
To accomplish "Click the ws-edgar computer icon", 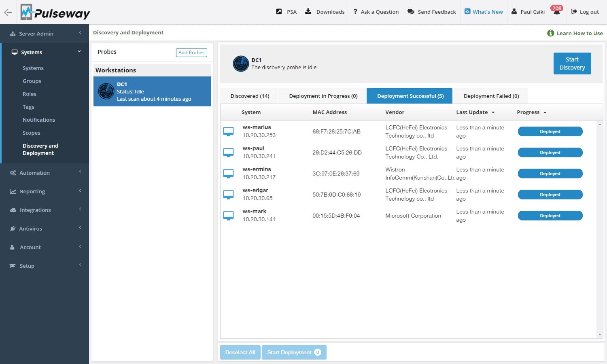I will click(x=229, y=195).
